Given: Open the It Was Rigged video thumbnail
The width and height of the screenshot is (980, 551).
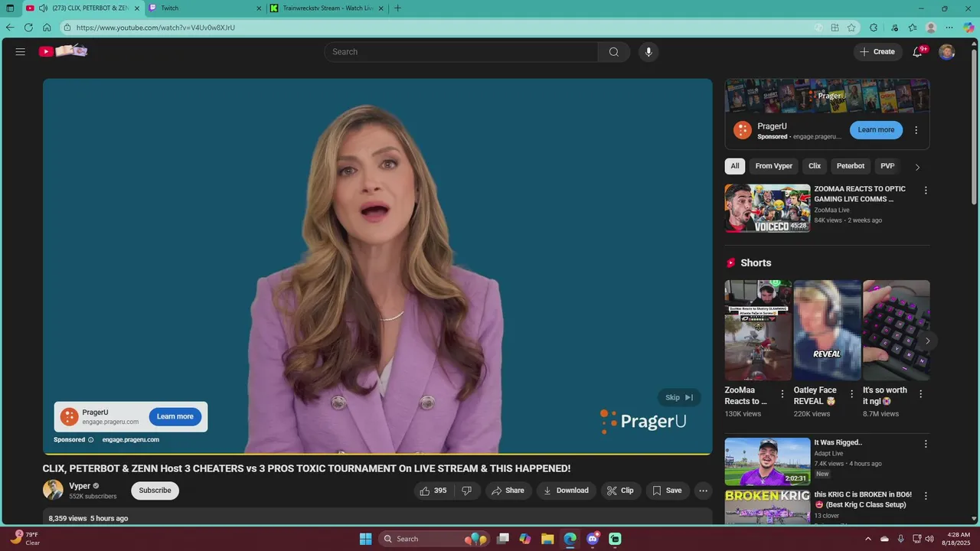Looking at the screenshot, I should pos(767,461).
